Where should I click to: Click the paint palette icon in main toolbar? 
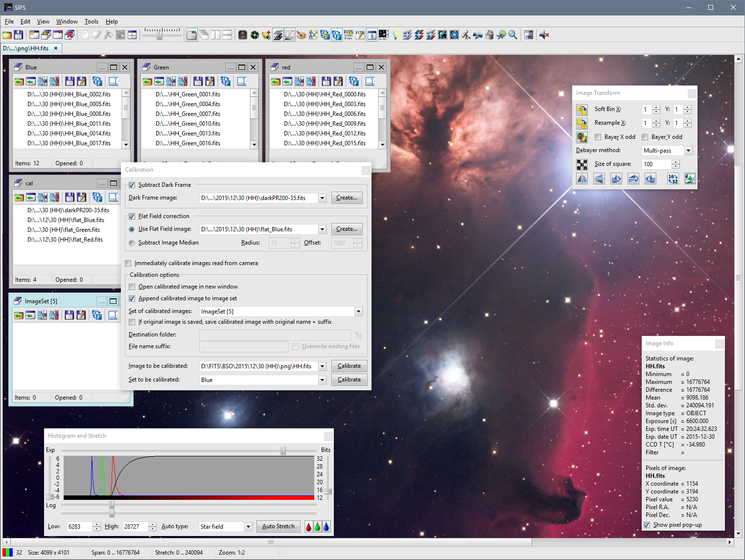pyautogui.click(x=302, y=35)
